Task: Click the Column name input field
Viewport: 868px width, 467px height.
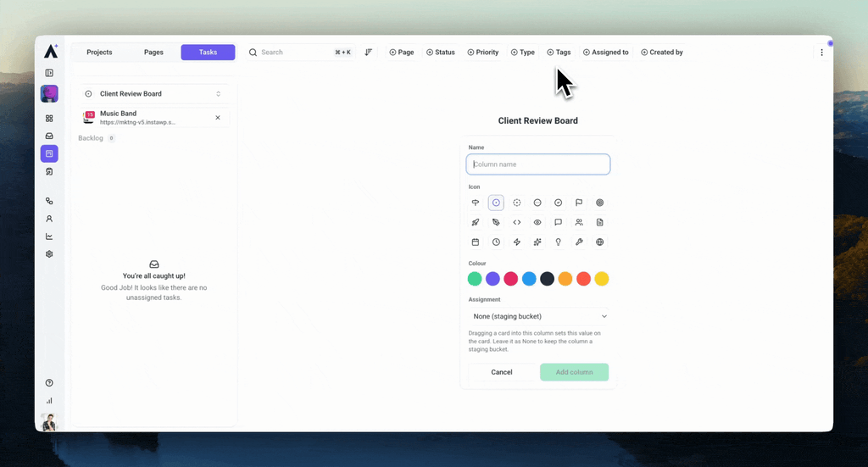Action: (538, 164)
